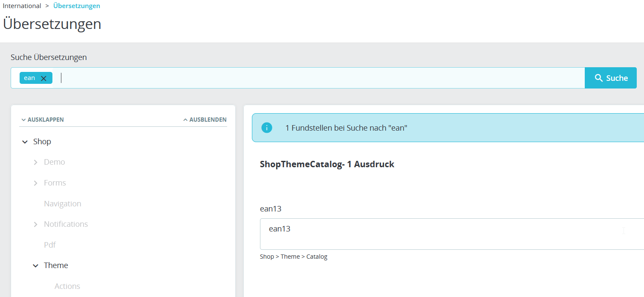
Task: Select Actions under Theme
Action: (67, 286)
